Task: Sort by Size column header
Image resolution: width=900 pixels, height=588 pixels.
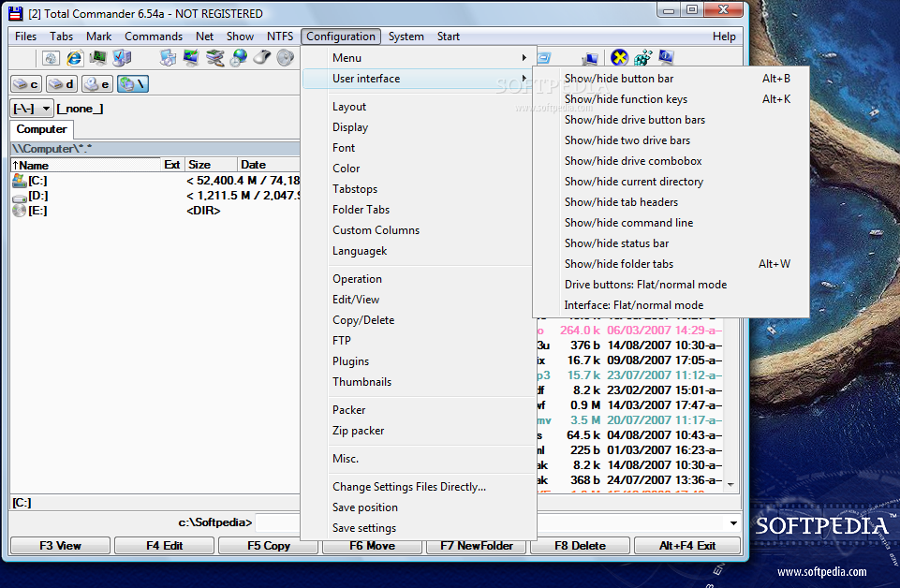Action: tap(211, 165)
